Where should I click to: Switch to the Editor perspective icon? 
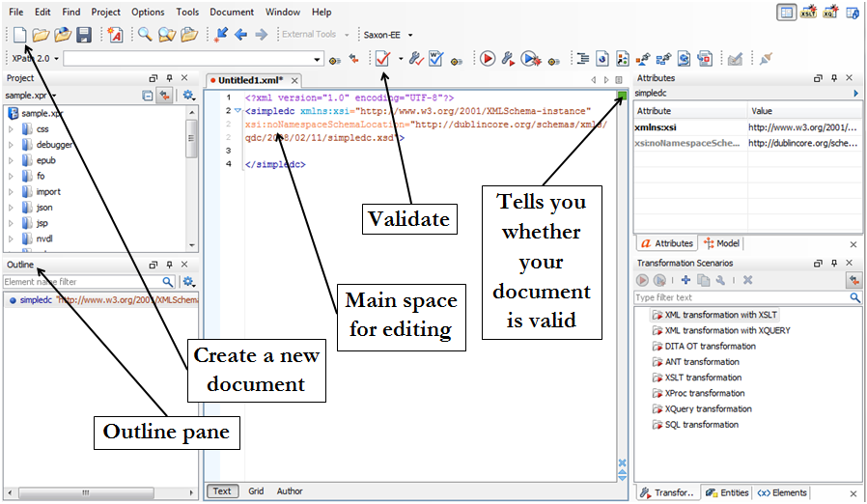[x=786, y=12]
